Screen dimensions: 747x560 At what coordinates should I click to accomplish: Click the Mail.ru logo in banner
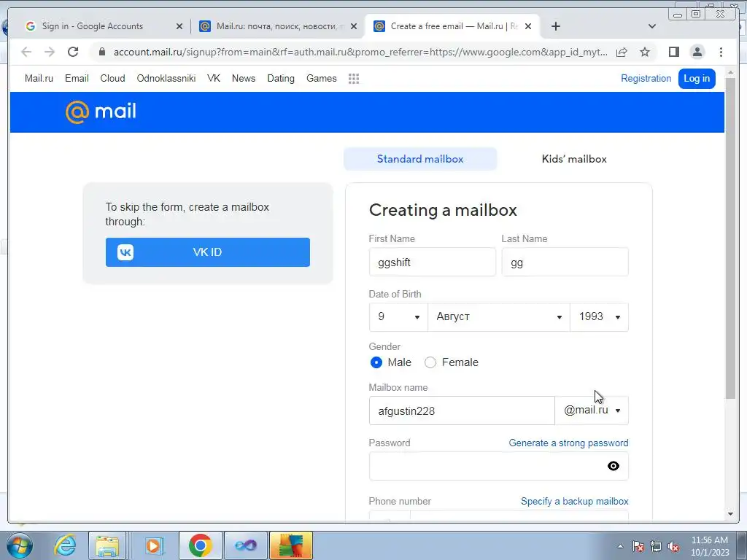pyautogui.click(x=101, y=112)
